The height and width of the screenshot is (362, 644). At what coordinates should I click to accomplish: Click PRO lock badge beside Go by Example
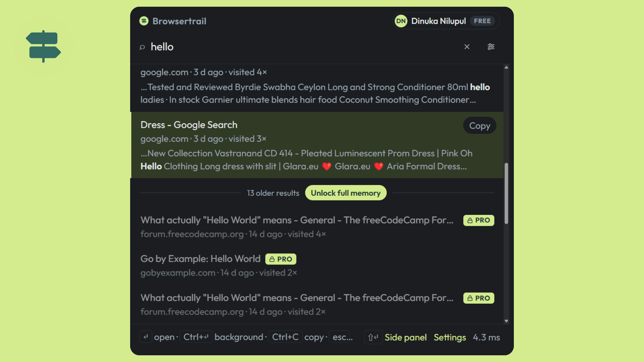tap(281, 259)
